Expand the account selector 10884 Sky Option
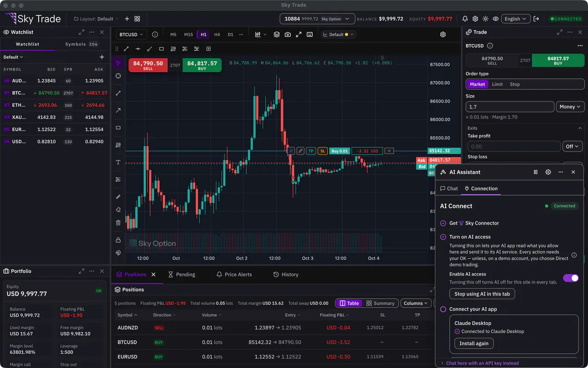This screenshot has width=588, height=368. 317,19
